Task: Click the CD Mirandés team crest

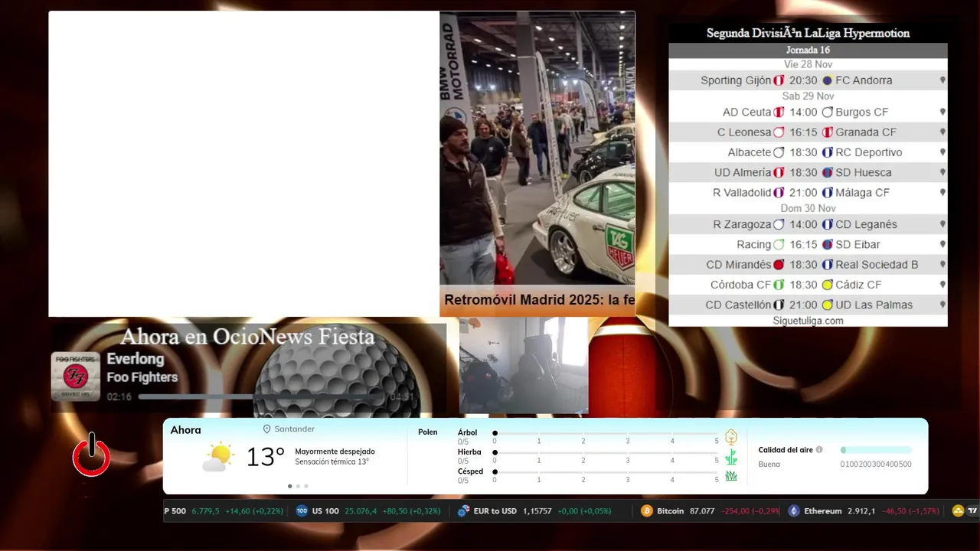Action: point(779,265)
